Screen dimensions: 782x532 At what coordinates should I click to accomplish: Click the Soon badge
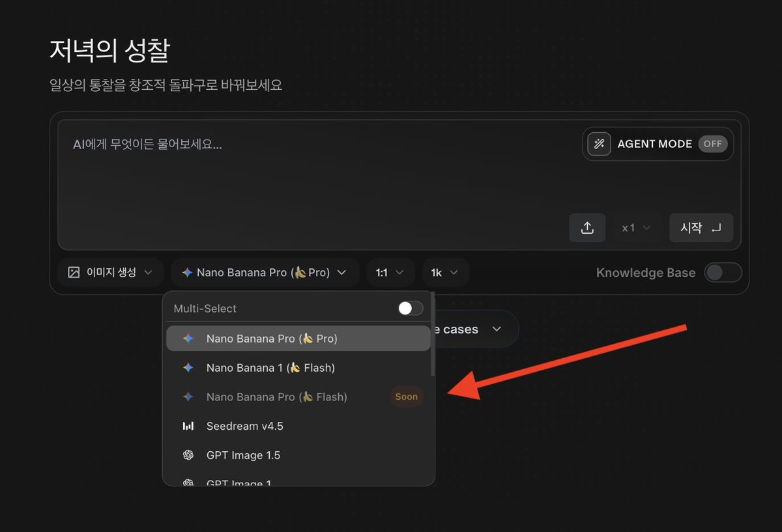pyautogui.click(x=407, y=397)
